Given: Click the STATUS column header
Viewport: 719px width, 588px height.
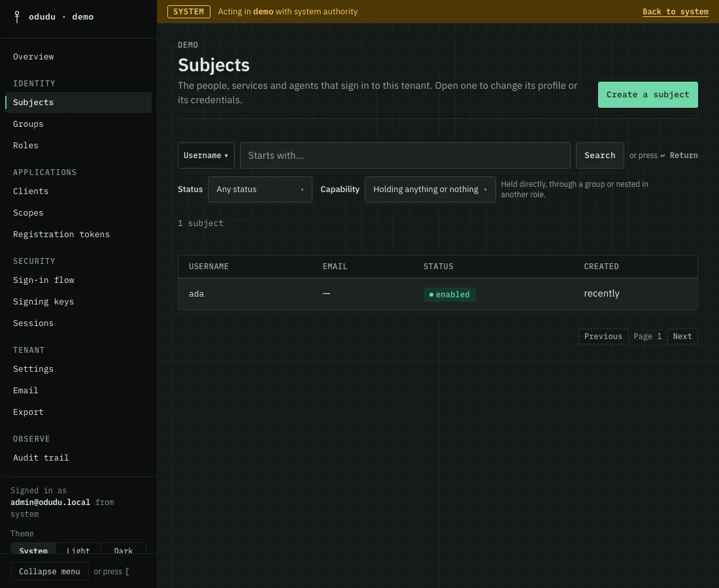Looking at the screenshot, I should coord(438,267).
